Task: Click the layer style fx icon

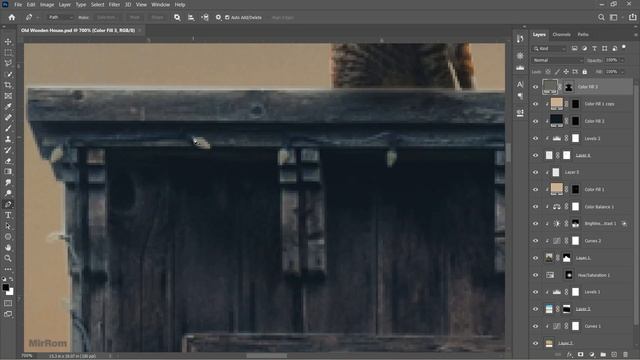Action: pos(569,355)
